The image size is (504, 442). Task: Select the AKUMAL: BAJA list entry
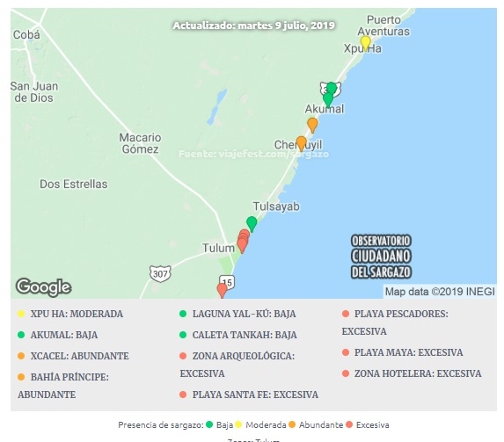pyautogui.click(x=57, y=335)
